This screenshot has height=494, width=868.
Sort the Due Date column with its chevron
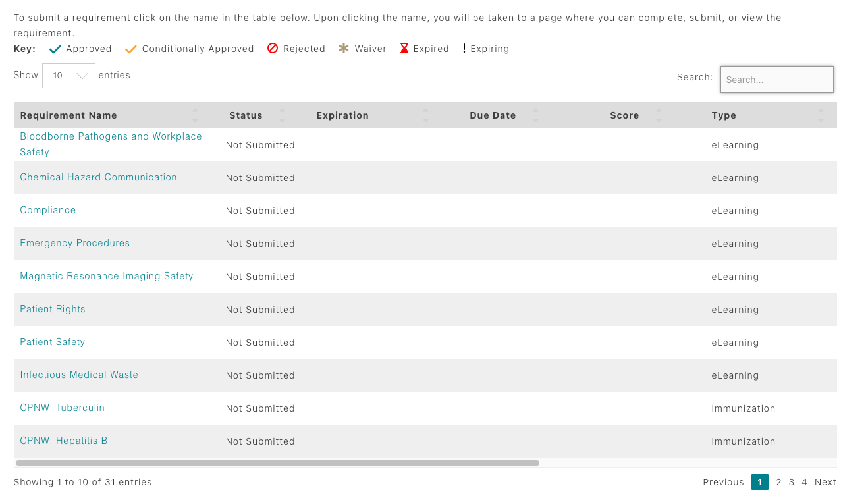pos(535,115)
